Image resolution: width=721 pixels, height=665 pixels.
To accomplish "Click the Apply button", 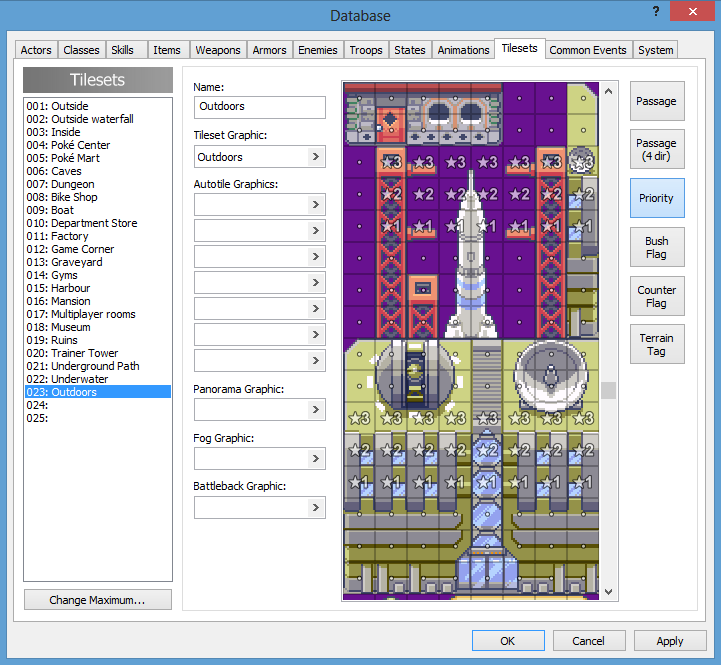I will pyautogui.click(x=670, y=641).
